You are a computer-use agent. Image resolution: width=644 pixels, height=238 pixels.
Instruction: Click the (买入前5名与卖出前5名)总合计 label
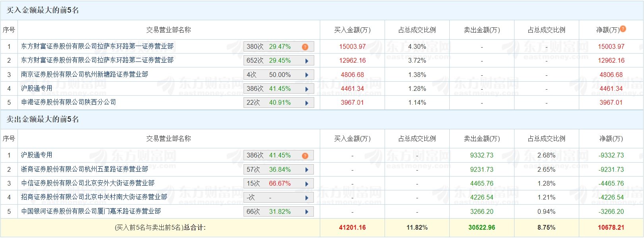(x=160, y=227)
